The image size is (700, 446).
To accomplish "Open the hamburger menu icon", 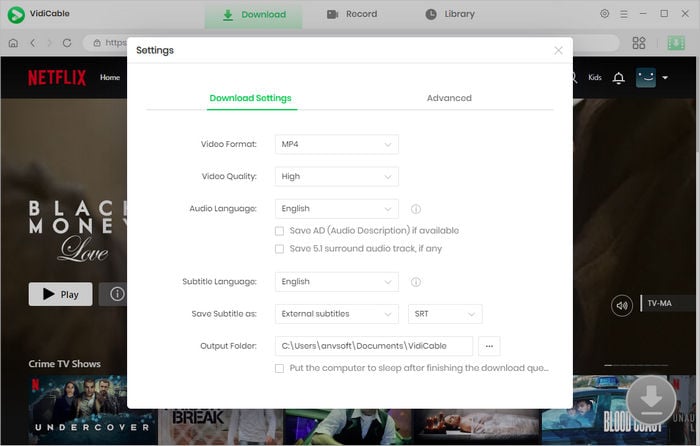I will 624,14.
